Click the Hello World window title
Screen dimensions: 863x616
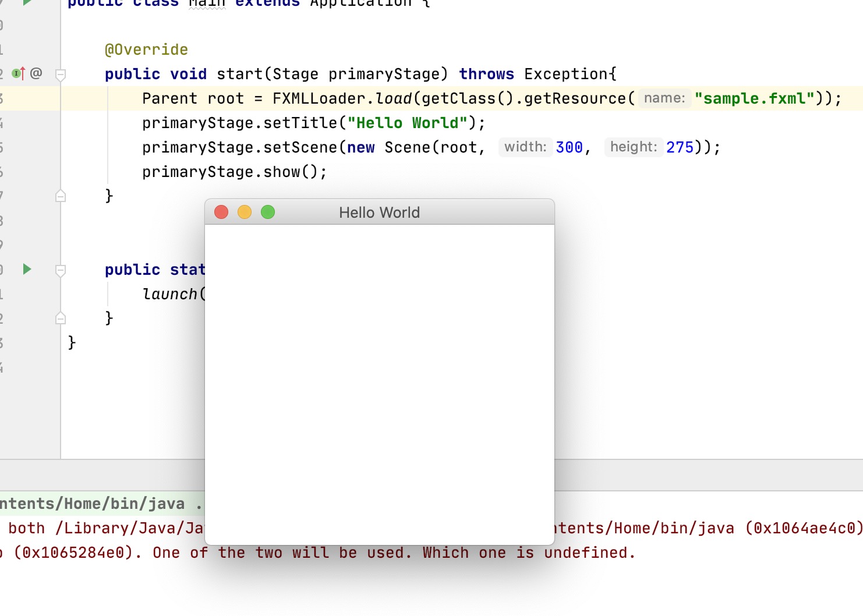pos(379,213)
